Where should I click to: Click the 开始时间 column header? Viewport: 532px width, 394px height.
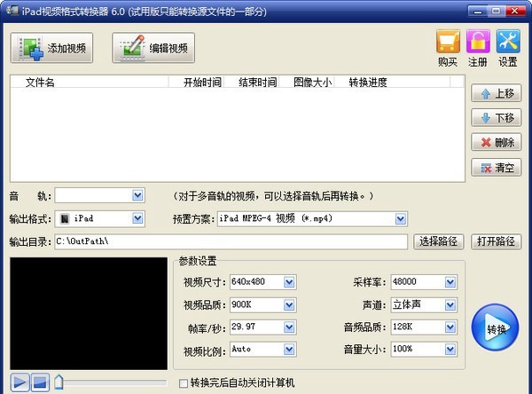(196, 82)
